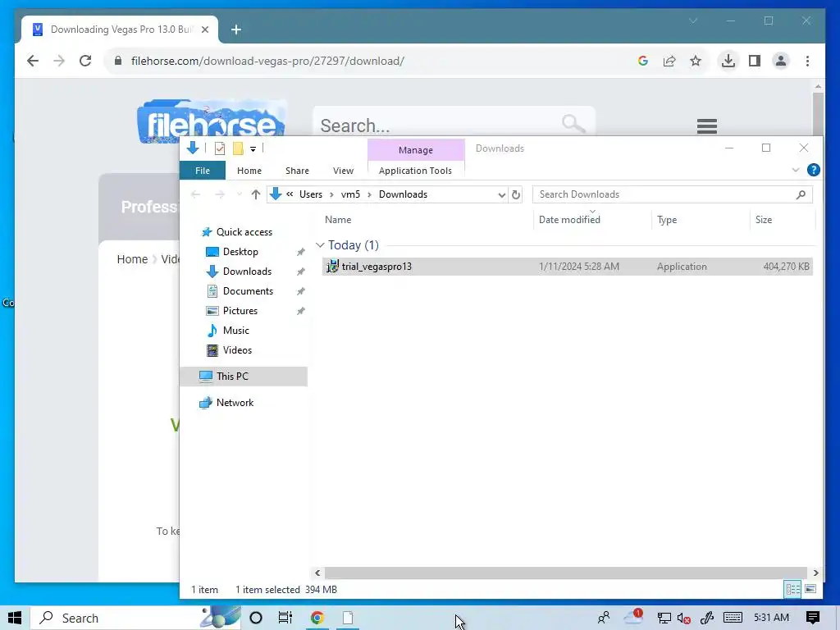The image size is (840, 630).
Task: Click the horizontal scrollbar's right arrow
Action: click(x=815, y=573)
